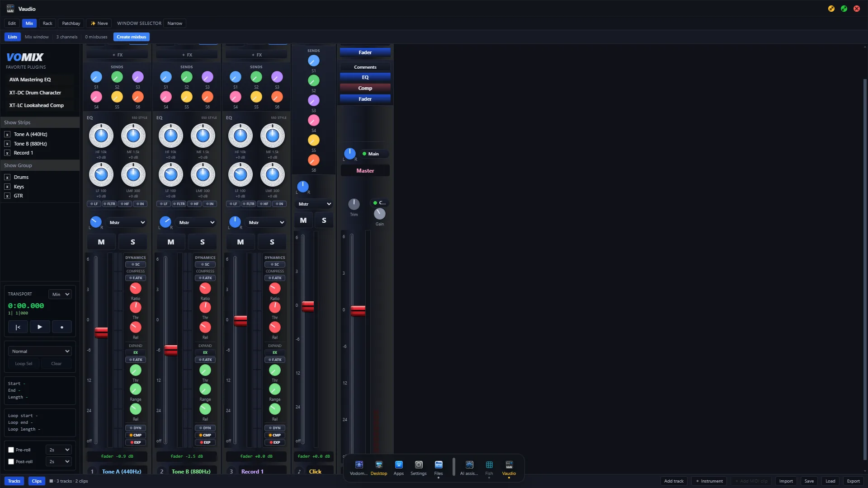The image size is (868, 488).
Task: Open the Desktop icon in the dock
Action: 378,468
